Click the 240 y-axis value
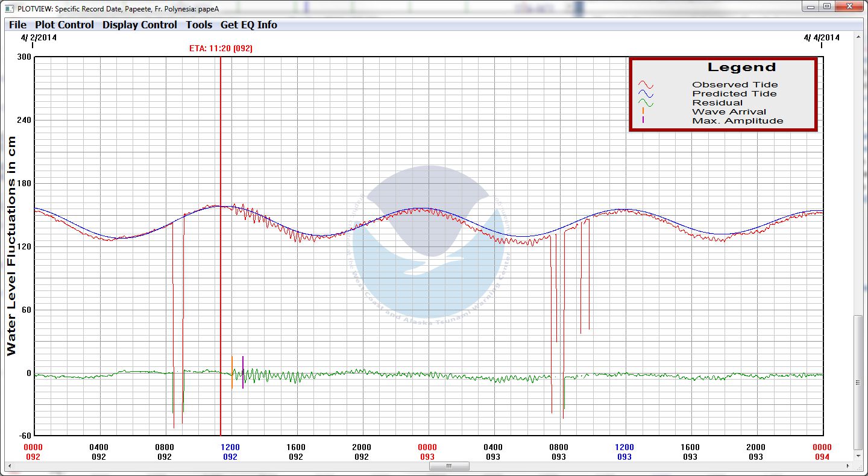Viewport: 868px width, 476px height. (x=25, y=120)
